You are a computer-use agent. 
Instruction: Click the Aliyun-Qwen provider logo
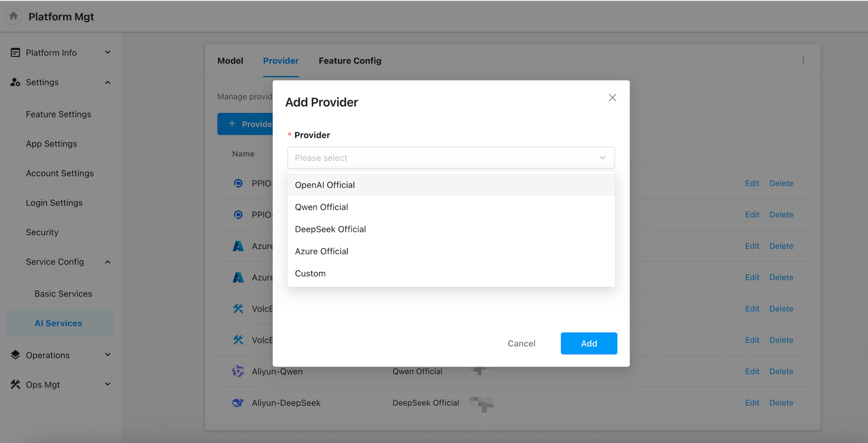(238, 371)
